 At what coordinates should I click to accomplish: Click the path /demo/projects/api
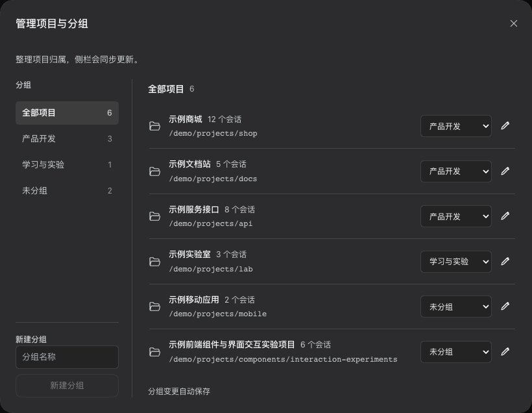[x=211, y=224]
